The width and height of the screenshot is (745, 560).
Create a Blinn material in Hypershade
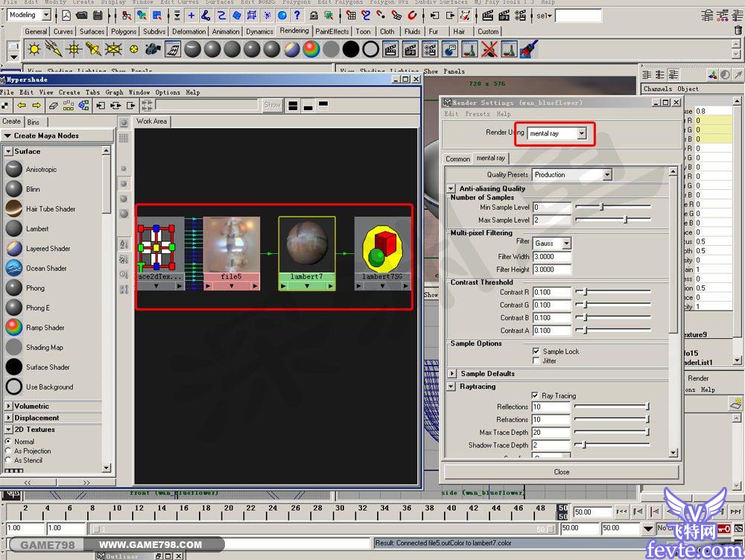(14, 189)
